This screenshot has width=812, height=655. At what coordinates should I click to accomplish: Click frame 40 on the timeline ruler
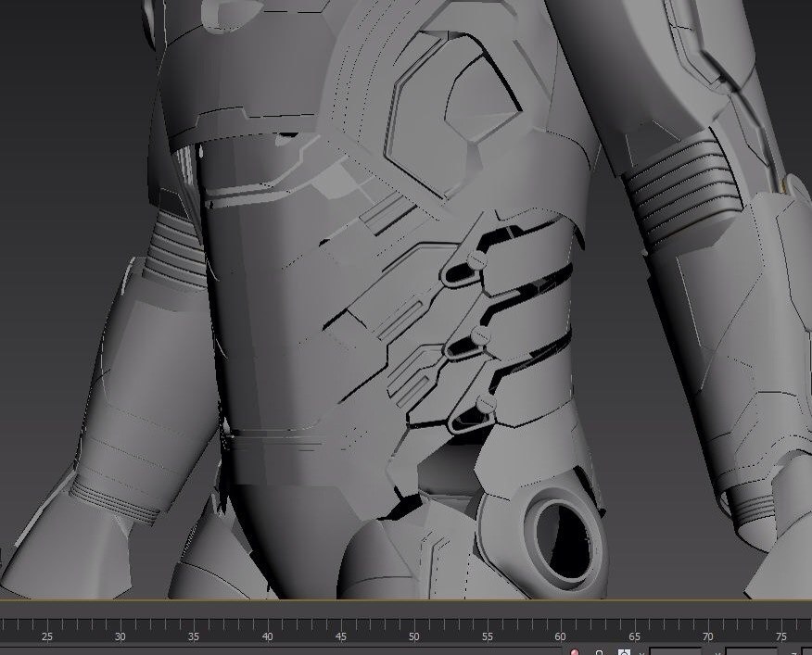(x=267, y=636)
